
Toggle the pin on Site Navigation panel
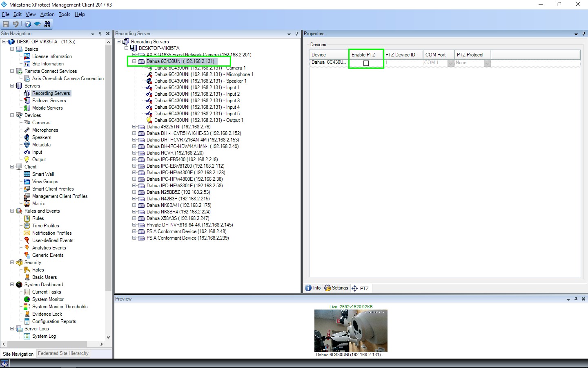click(x=100, y=34)
